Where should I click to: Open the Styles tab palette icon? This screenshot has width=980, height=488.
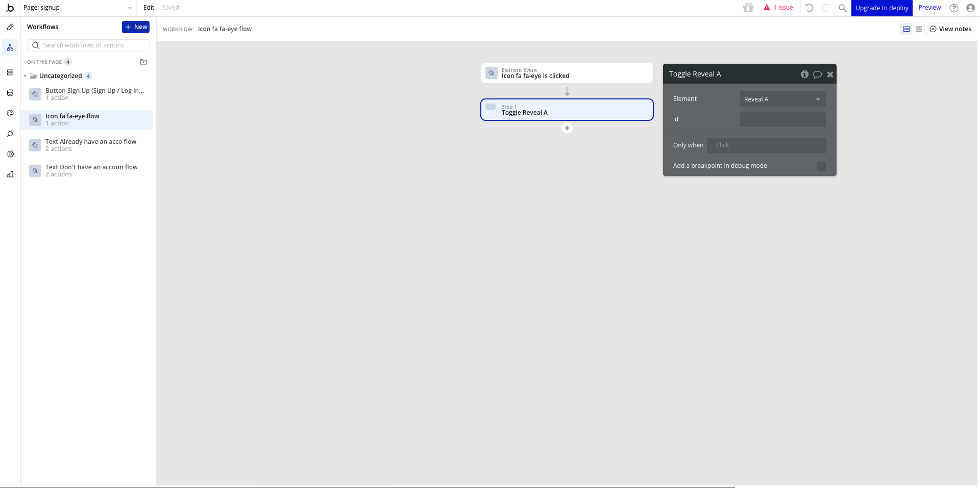point(10,113)
